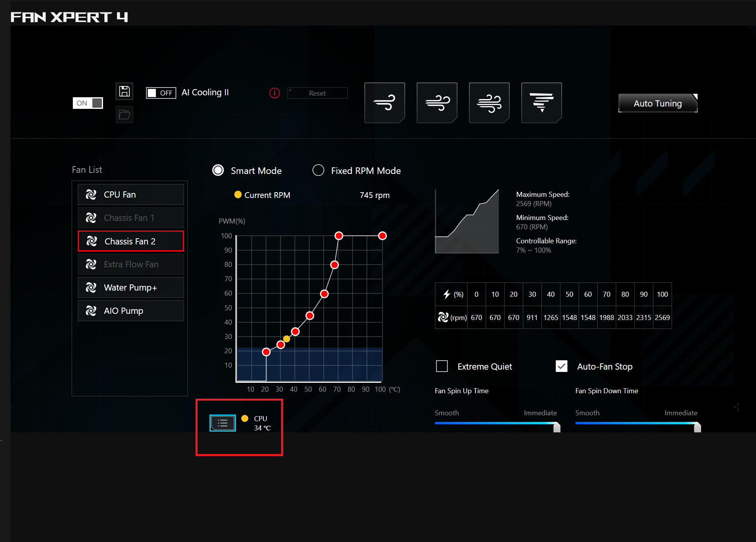The height and width of the screenshot is (542, 756).
Task: Click the Reset button
Action: click(x=318, y=93)
